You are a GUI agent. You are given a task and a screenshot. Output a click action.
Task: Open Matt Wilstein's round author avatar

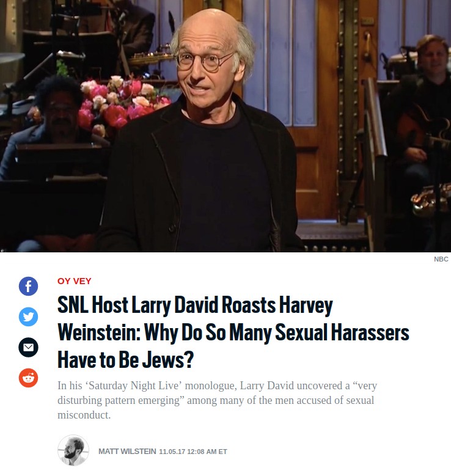coord(73,450)
